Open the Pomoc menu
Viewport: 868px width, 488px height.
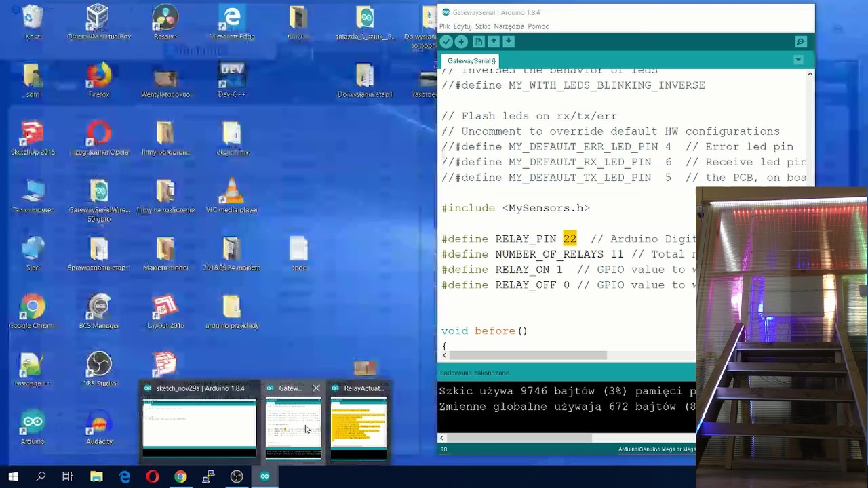[x=538, y=26]
